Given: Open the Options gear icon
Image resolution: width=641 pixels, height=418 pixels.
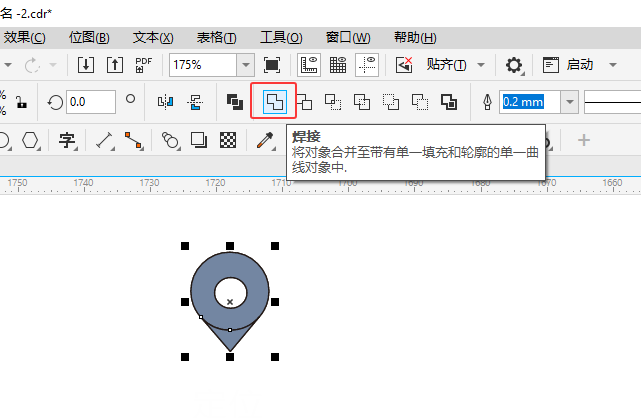Looking at the screenshot, I should click(514, 65).
